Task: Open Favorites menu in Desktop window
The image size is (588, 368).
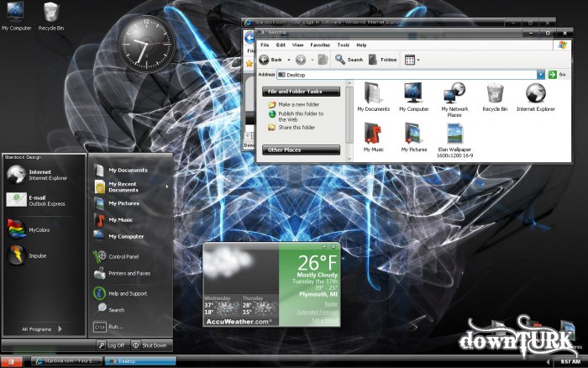Action: coord(320,45)
